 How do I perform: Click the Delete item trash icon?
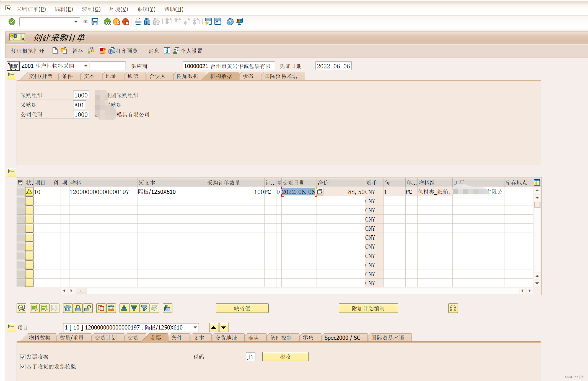(68, 308)
